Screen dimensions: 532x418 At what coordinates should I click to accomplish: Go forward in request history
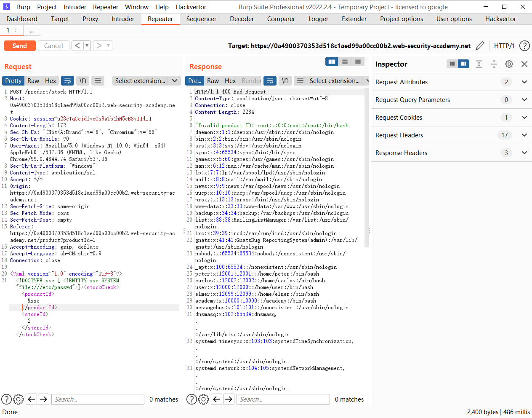(99, 46)
